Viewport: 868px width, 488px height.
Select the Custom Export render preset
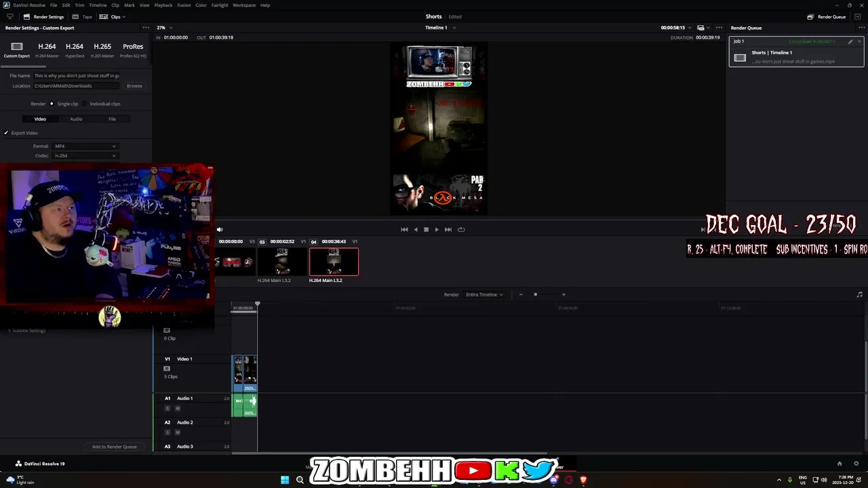point(17,49)
